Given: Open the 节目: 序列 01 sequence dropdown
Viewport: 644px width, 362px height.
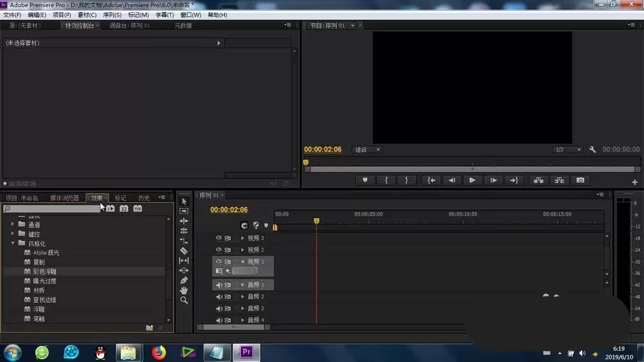Looking at the screenshot, I should coord(352,26).
